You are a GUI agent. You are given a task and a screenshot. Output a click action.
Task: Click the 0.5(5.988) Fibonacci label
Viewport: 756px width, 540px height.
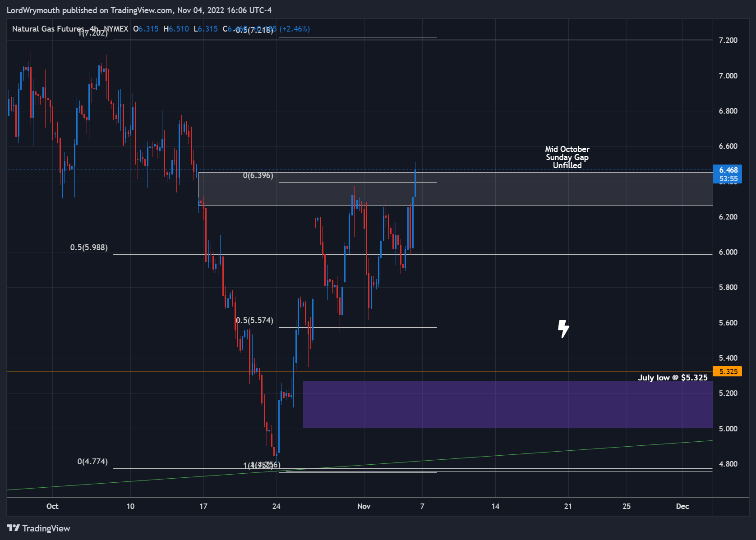(x=89, y=247)
